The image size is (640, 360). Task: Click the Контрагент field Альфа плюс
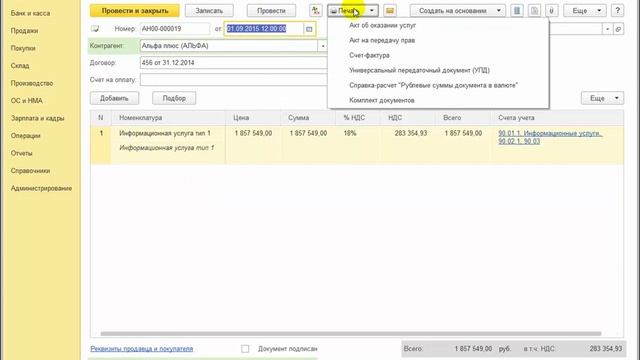(229, 46)
